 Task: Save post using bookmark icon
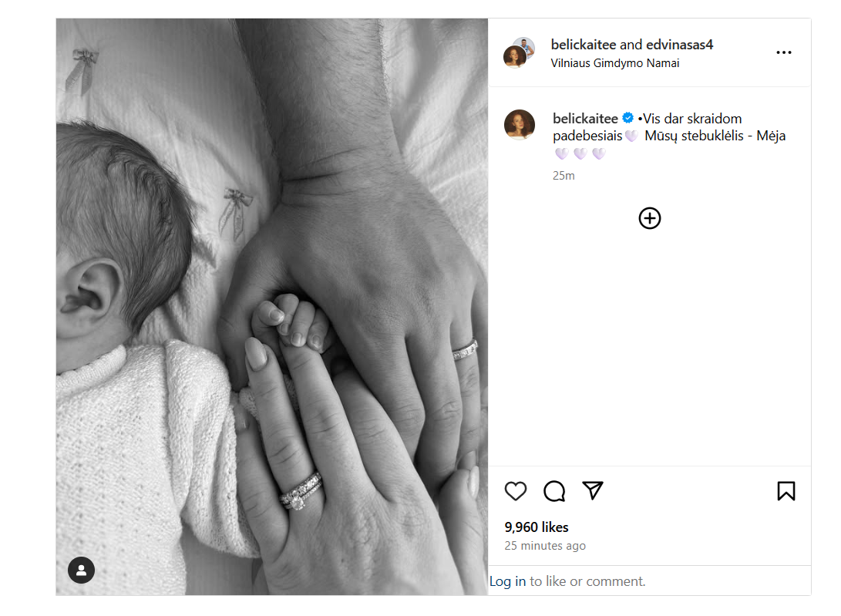point(786,491)
